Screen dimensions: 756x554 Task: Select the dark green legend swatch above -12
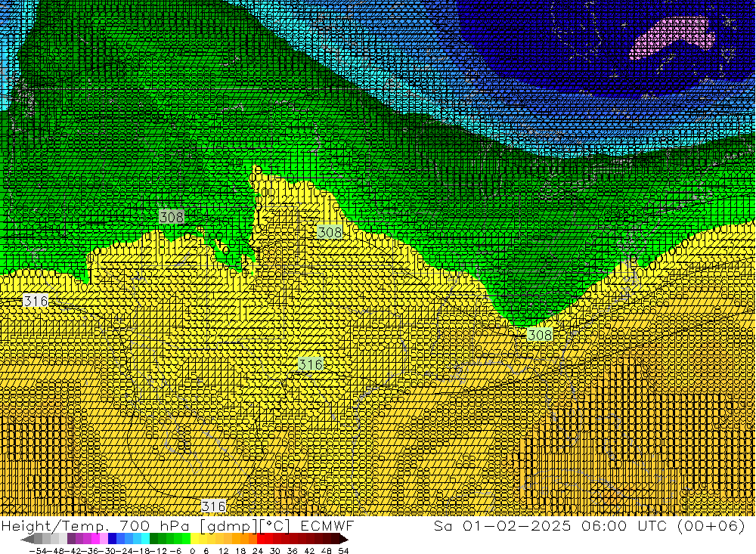153,539
